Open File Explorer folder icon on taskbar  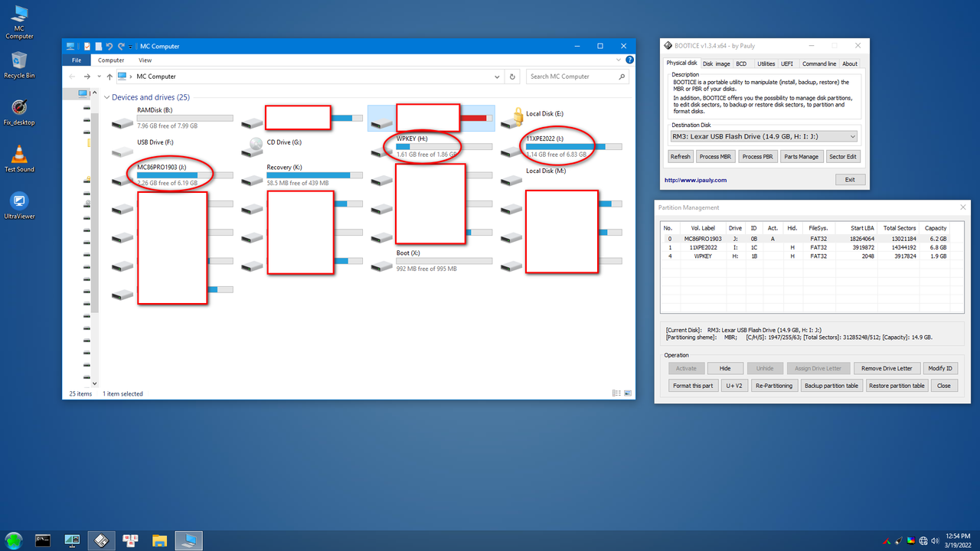pyautogui.click(x=160, y=540)
